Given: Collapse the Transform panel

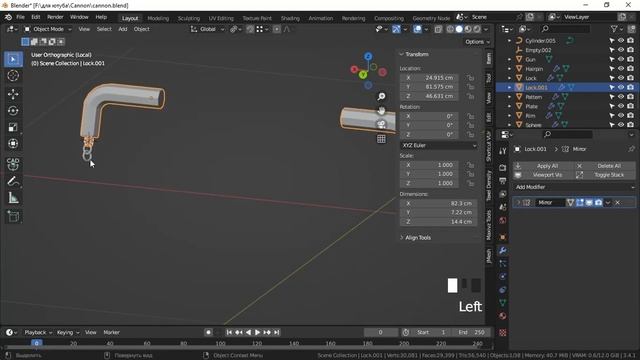Looking at the screenshot, I should pos(414,54).
